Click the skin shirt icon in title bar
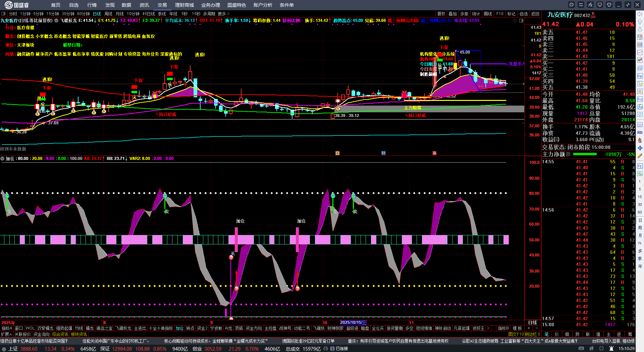 click(609, 5)
